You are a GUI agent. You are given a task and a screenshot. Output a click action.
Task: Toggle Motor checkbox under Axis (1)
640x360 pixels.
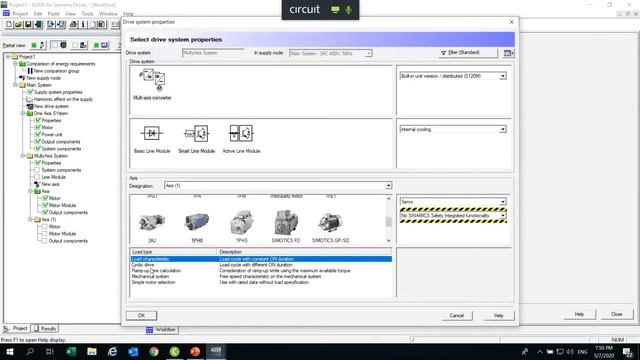click(44, 227)
